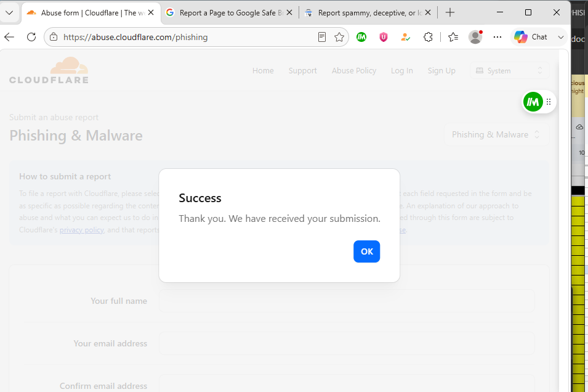
Task: Close the Google Safe Browsing tab
Action: pyautogui.click(x=289, y=12)
